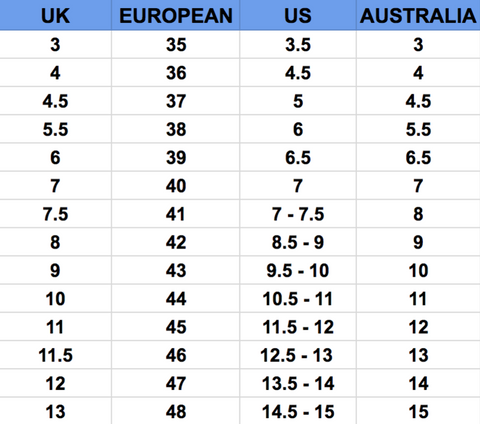Image resolution: width=480 pixels, height=424 pixels.
Task: Select the EUROPEAN column header
Action: click(x=176, y=15)
